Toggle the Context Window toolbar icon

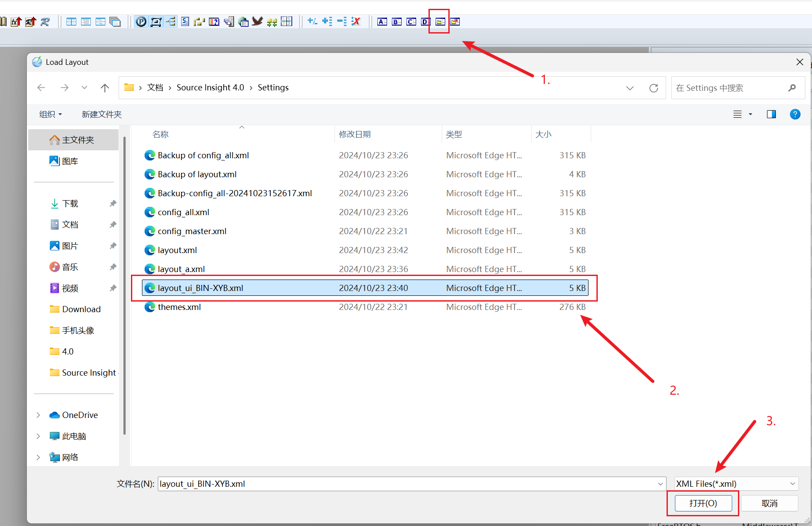[156, 22]
